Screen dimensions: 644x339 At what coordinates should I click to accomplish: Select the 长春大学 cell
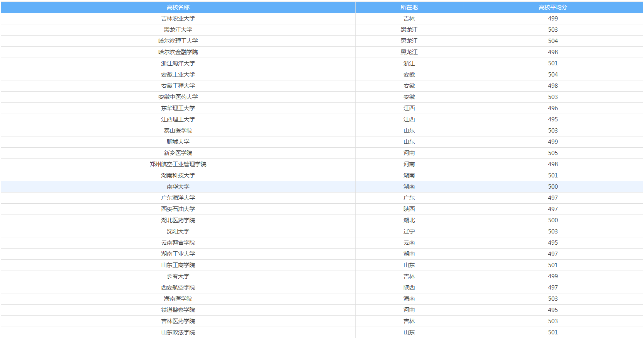[178, 276]
